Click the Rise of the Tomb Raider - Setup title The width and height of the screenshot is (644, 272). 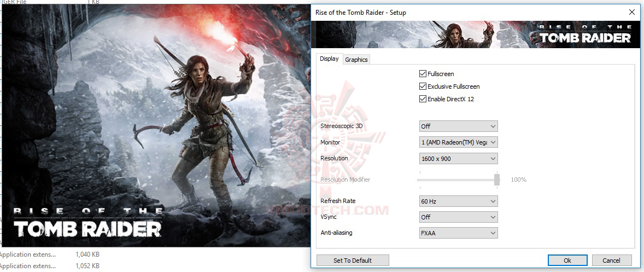click(x=361, y=13)
